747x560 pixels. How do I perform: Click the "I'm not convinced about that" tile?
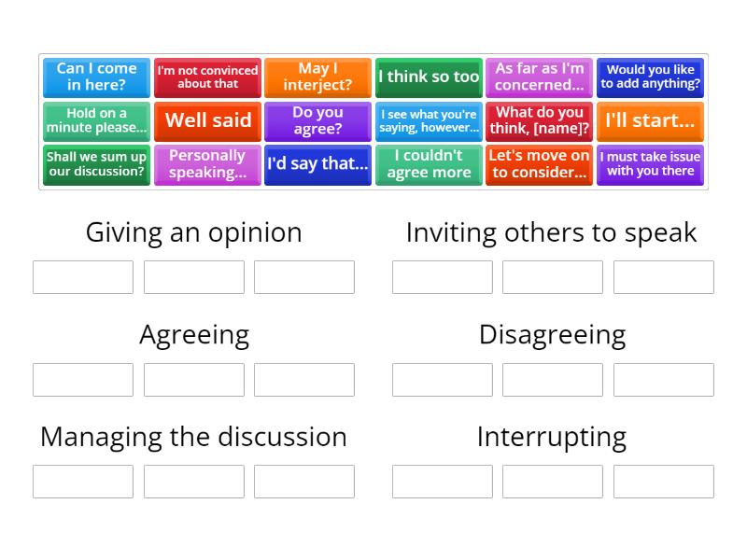coord(207,77)
